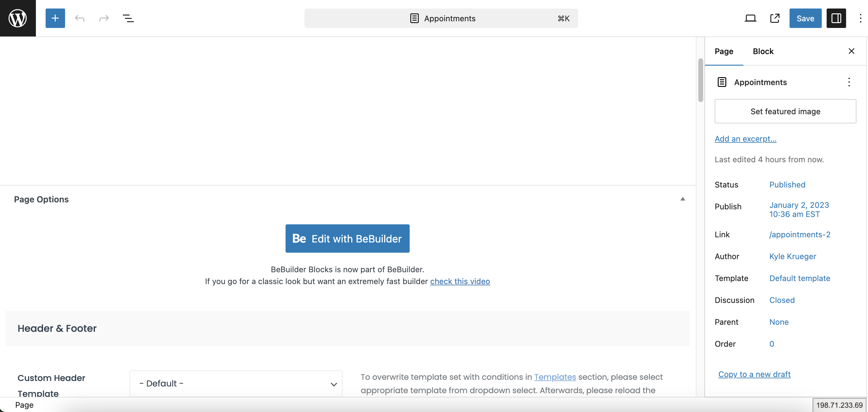Click the sidebar toggle panel icon
Viewport: 868px width, 412px height.
click(836, 18)
